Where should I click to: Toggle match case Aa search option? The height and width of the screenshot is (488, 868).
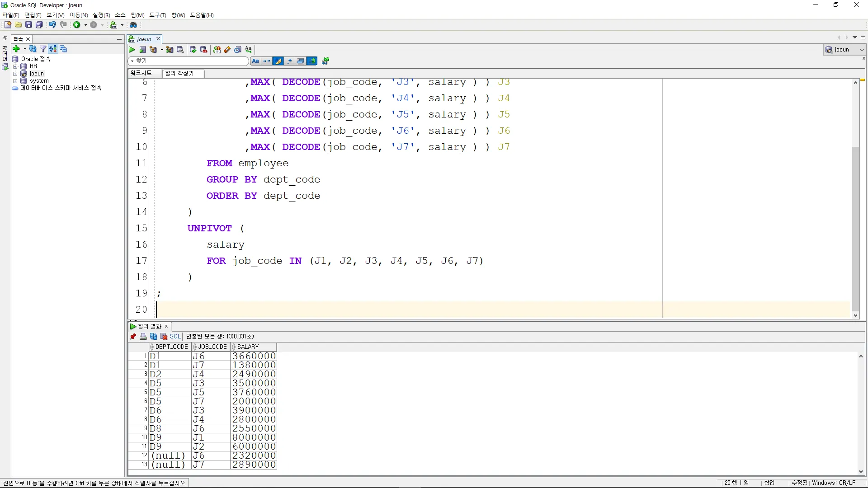tap(255, 61)
